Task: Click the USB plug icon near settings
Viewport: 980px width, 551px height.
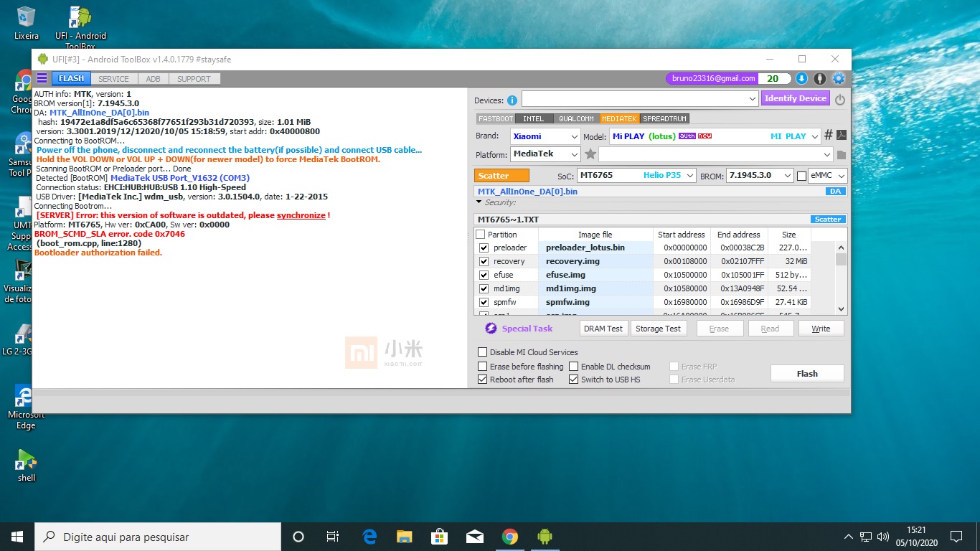Action: click(x=820, y=78)
